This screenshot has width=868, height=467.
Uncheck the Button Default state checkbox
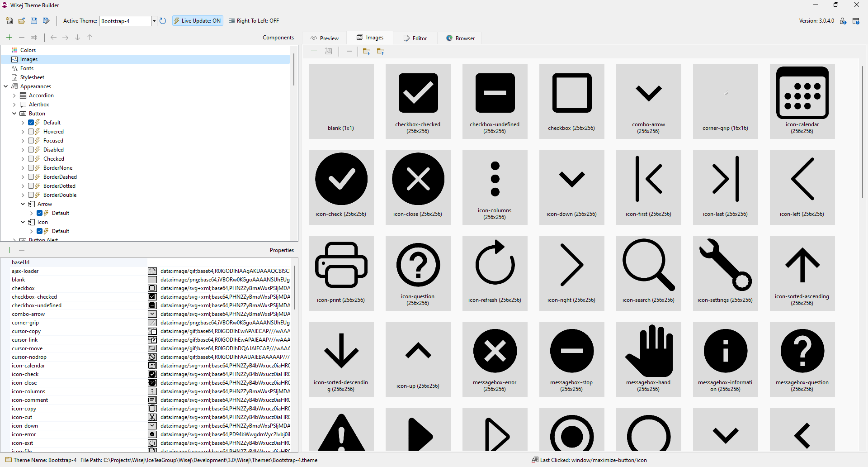tap(31, 123)
